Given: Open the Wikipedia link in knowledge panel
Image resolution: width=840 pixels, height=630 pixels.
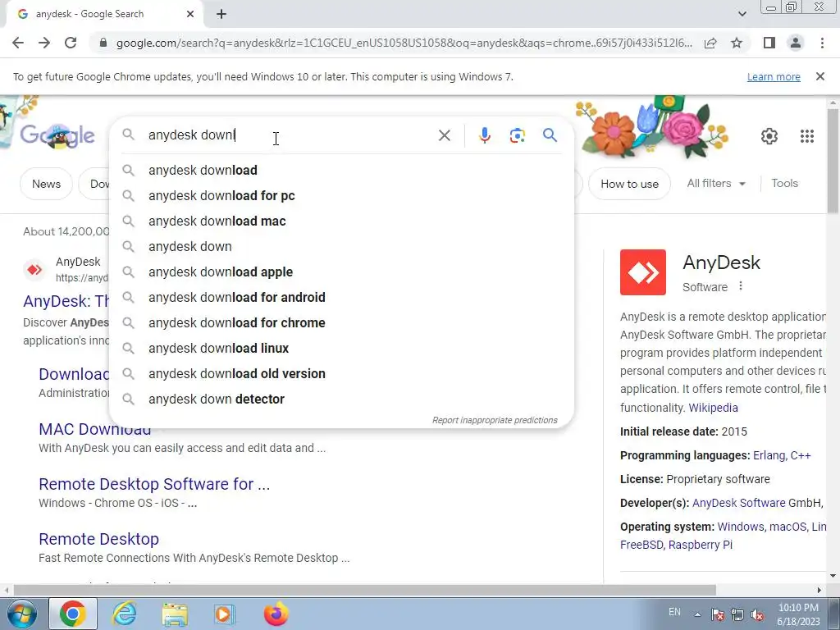Looking at the screenshot, I should (713, 408).
